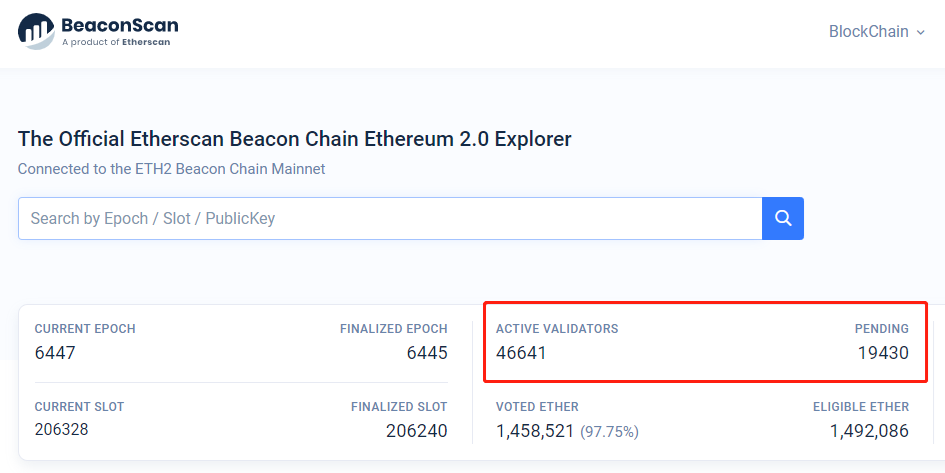Click the BlockChain dropdown chevron arrow
945x473 pixels.
(x=919, y=32)
